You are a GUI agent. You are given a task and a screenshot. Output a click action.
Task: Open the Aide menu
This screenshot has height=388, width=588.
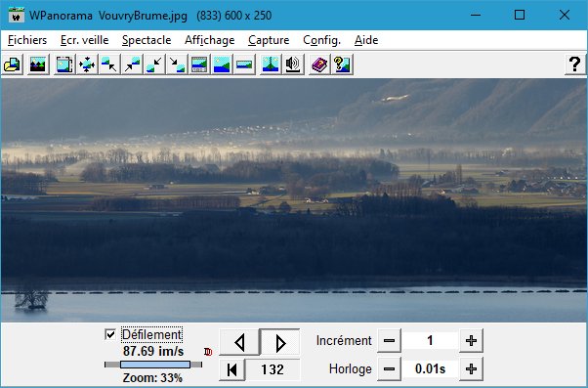(366, 40)
